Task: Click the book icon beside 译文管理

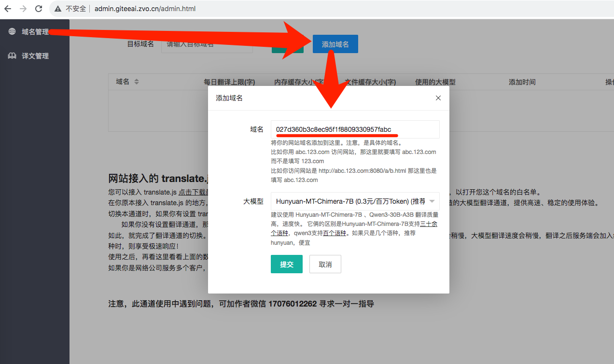Action: [12, 56]
